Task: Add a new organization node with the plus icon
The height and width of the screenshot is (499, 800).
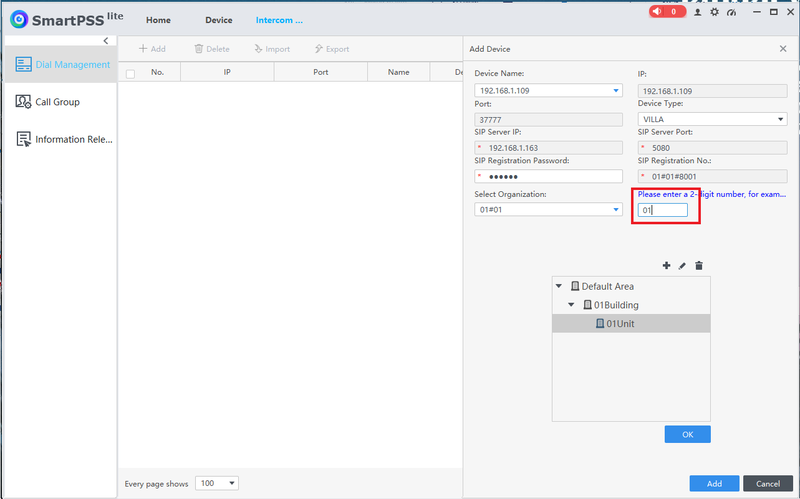Action: click(x=666, y=265)
